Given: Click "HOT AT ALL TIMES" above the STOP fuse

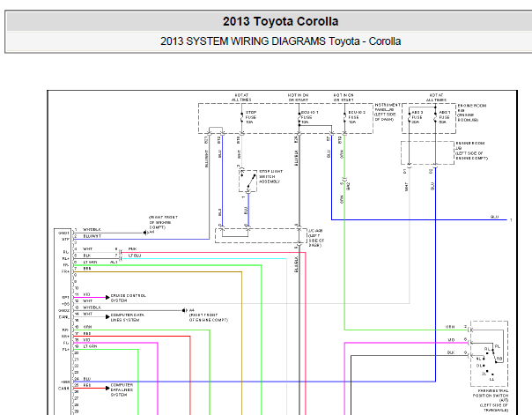Looking at the screenshot, I should [241, 98].
